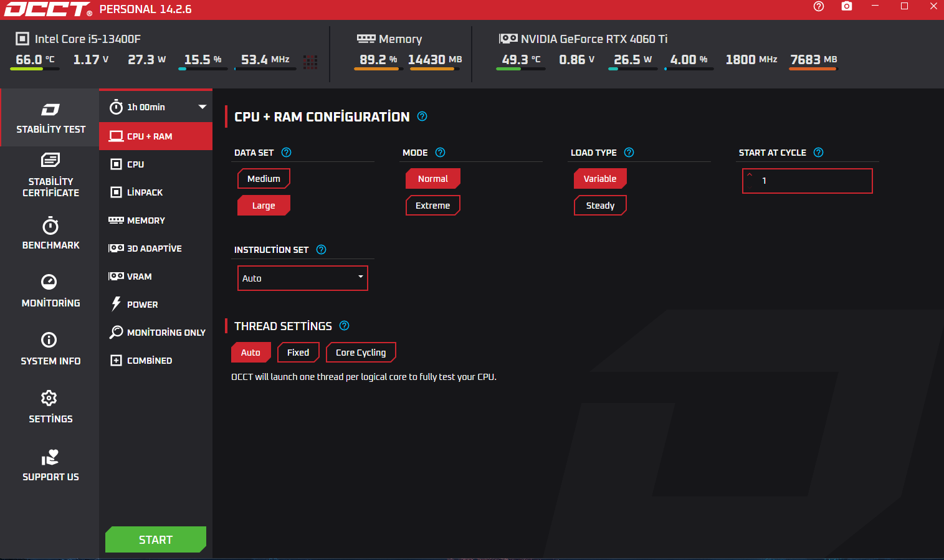Set load type to Steady
This screenshot has width=944, height=560.
pos(600,206)
